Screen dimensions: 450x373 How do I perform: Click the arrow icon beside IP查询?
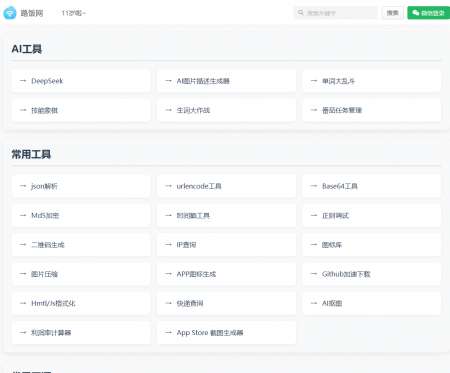point(168,245)
